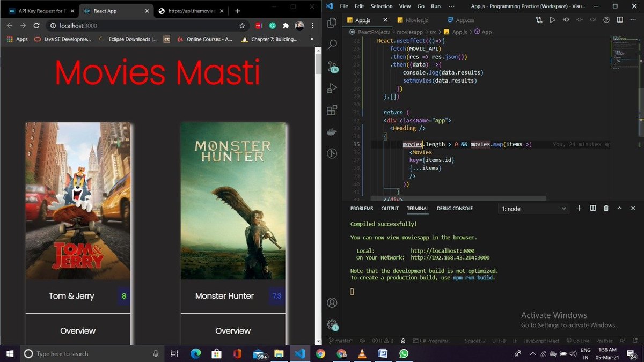644x362 pixels.
Task: Open the 'Online Courses' bookmark
Action: point(204,39)
